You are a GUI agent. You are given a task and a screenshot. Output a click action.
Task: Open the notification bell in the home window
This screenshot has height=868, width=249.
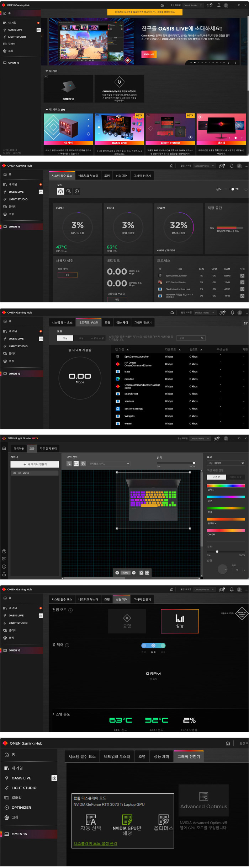pos(219,5)
